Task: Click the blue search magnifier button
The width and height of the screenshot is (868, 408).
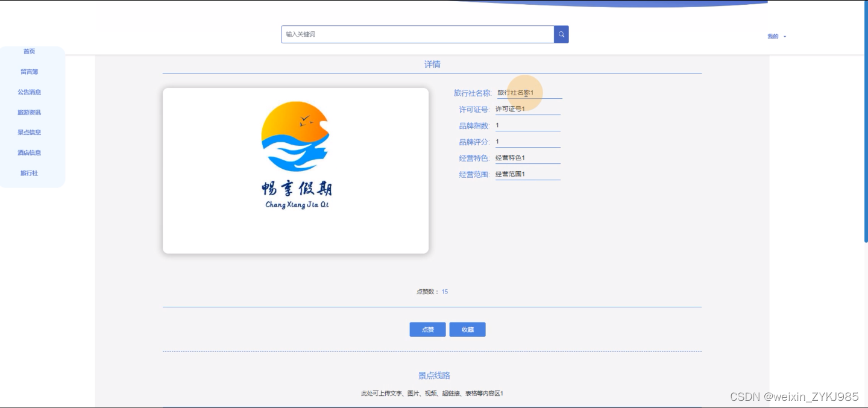Action: pos(561,34)
